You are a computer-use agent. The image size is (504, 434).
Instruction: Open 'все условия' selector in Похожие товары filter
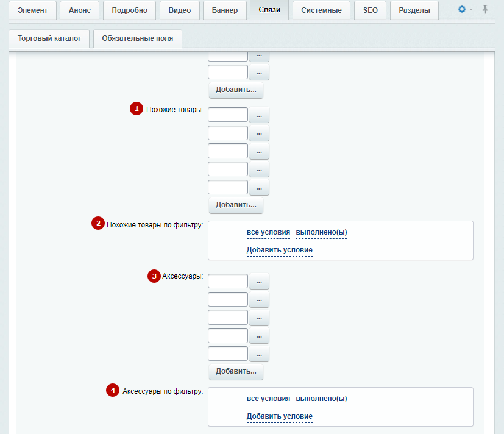(x=268, y=232)
